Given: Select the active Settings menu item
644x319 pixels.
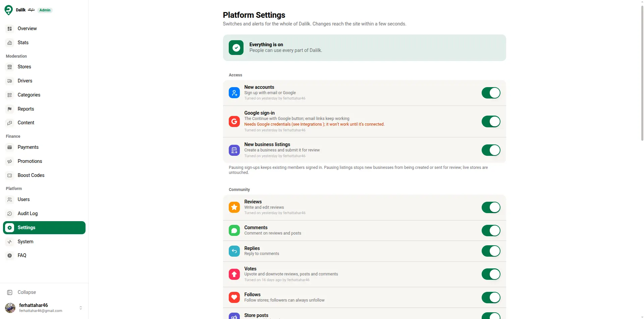Looking at the screenshot, I should point(44,228).
